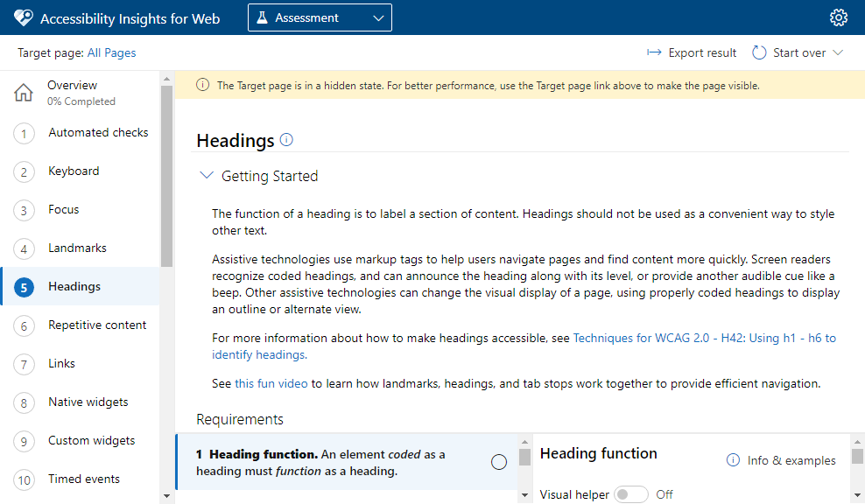Select step 8 circle for Native widgets
865x504 pixels.
[24, 403]
